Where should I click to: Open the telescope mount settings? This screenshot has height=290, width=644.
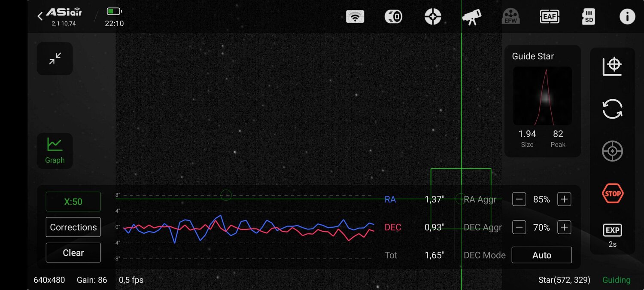[x=471, y=17]
